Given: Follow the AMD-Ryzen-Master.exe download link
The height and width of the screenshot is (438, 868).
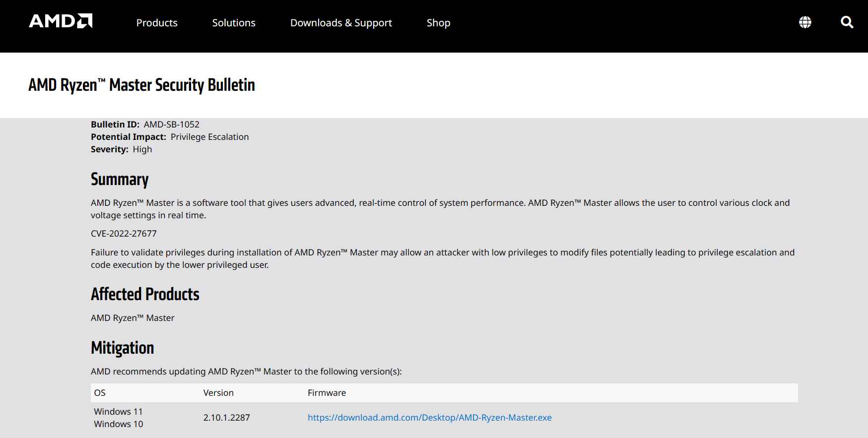Looking at the screenshot, I should (x=429, y=418).
